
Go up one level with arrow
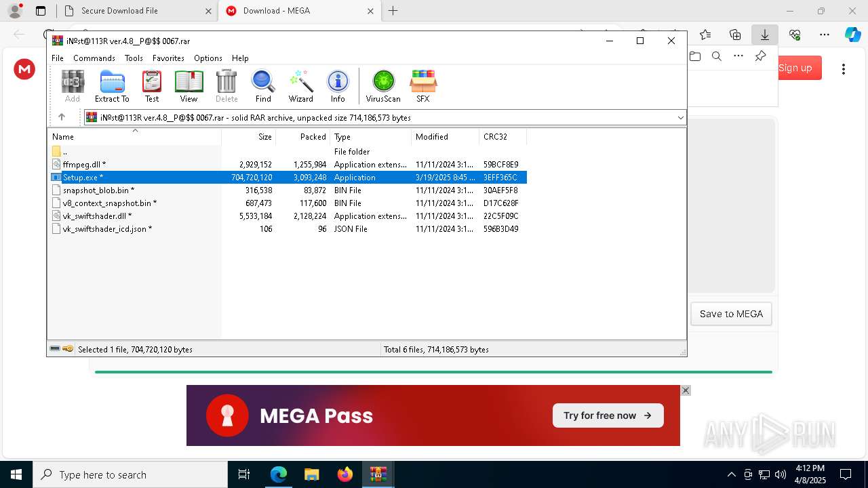tap(61, 117)
